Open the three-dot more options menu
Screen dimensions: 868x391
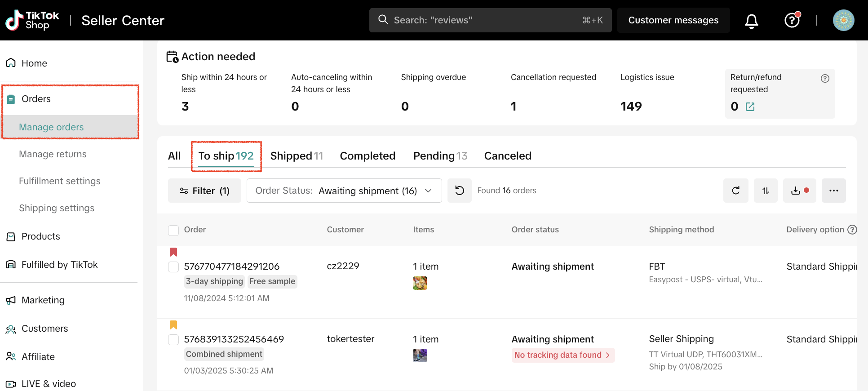pyautogui.click(x=833, y=191)
